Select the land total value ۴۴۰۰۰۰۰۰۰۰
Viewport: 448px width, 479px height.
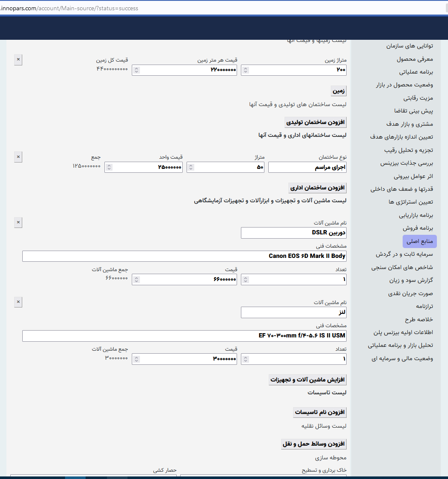(112, 69)
